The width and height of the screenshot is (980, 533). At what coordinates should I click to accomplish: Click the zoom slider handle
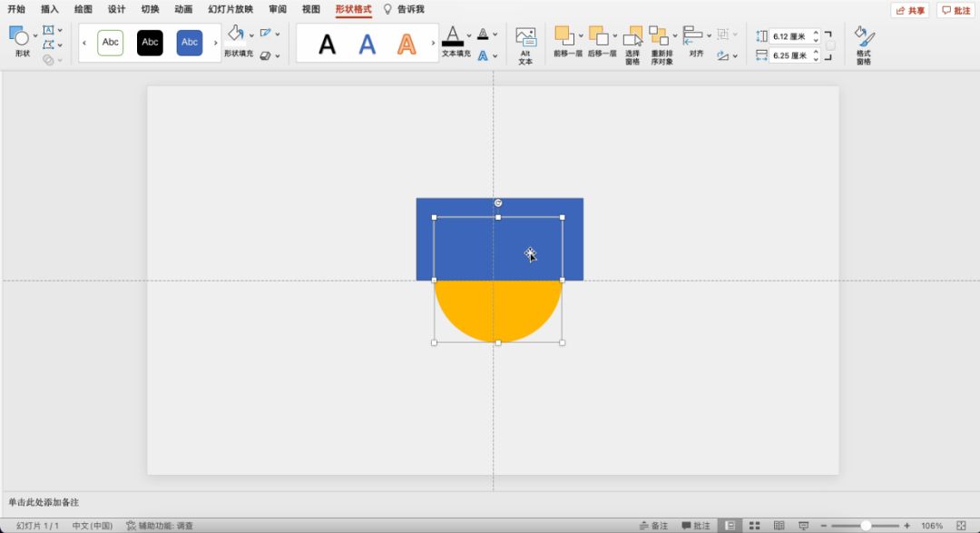coord(866,526)
